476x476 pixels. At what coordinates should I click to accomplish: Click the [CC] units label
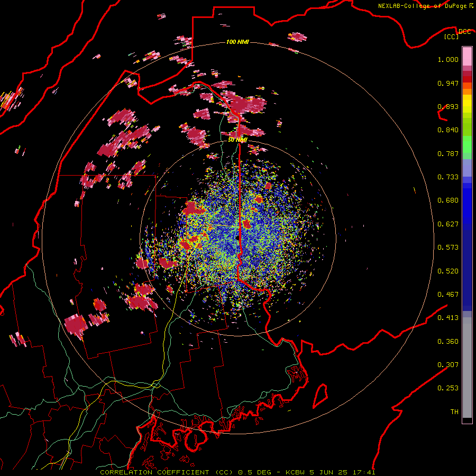452,36
